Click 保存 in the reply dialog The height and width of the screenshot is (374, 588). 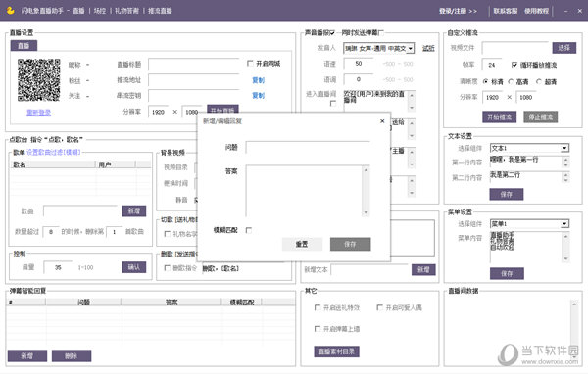click(x=350, y=244)
